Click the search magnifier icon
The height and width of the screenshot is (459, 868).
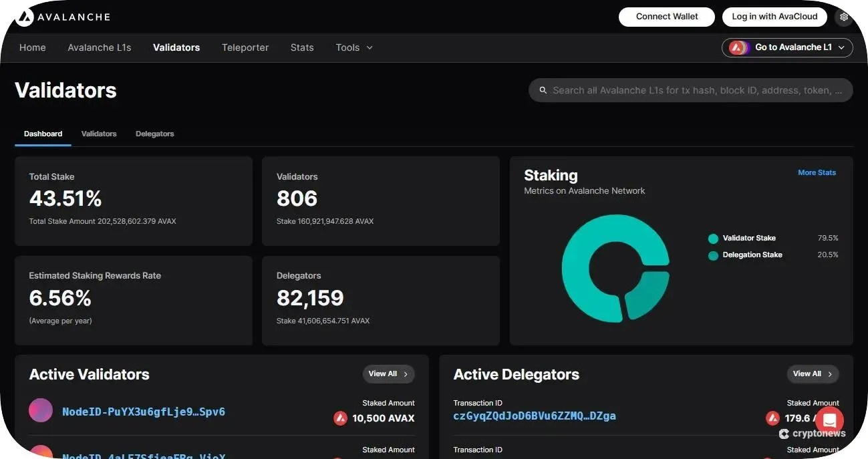pyautogui.click(x=543, y=90)
